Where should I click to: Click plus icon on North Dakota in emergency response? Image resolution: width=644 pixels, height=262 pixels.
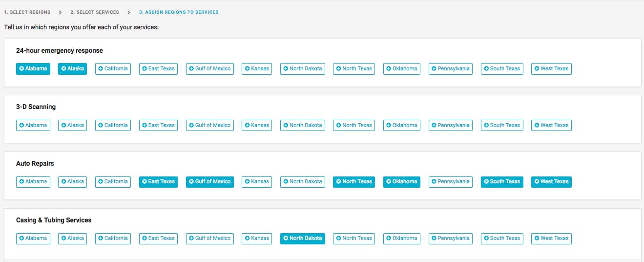pos(286,69)
